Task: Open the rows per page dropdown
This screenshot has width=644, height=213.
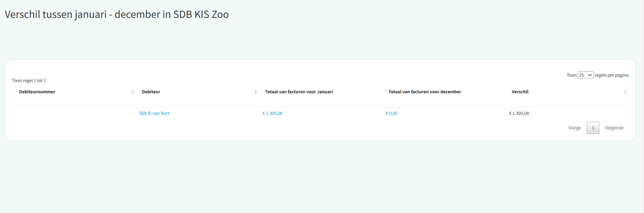Action: tap(585, 75)
